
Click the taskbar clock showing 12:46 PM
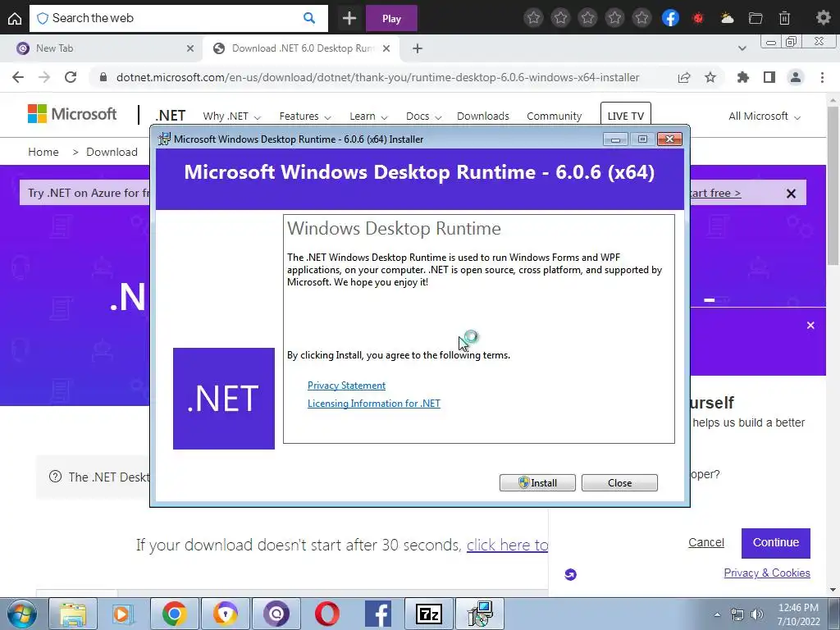[x=798, y=614]
